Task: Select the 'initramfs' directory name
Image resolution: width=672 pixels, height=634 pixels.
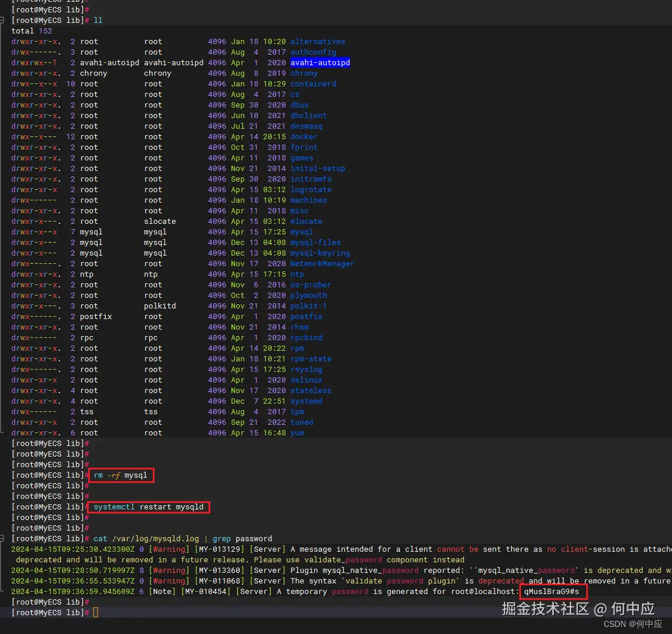Action: pos(311,179)
